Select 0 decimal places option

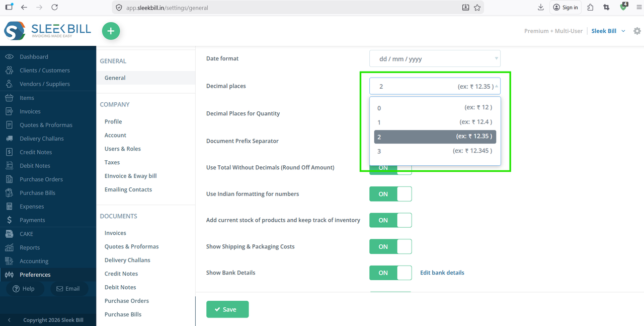tap(435, 107)
